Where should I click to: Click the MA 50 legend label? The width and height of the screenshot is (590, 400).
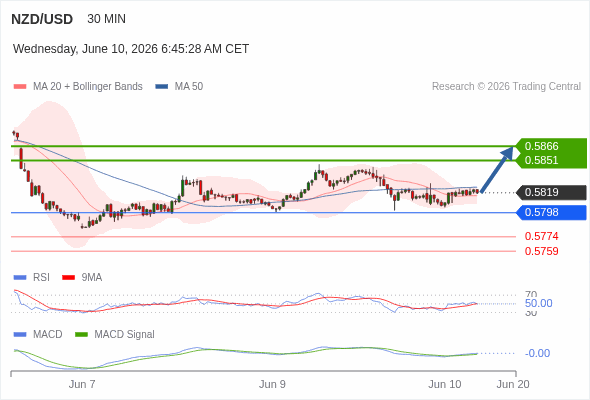pyautogui.click(x=189, y=87)
